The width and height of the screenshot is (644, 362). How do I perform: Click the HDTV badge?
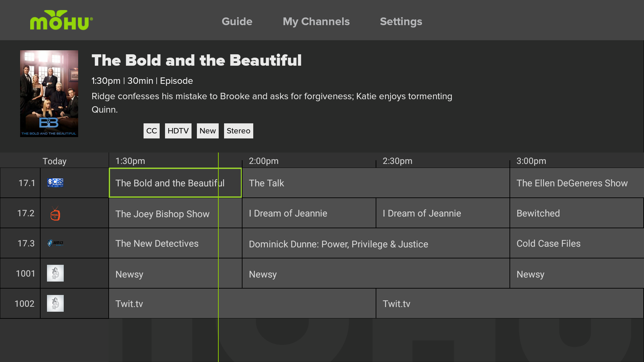[178, 131]
